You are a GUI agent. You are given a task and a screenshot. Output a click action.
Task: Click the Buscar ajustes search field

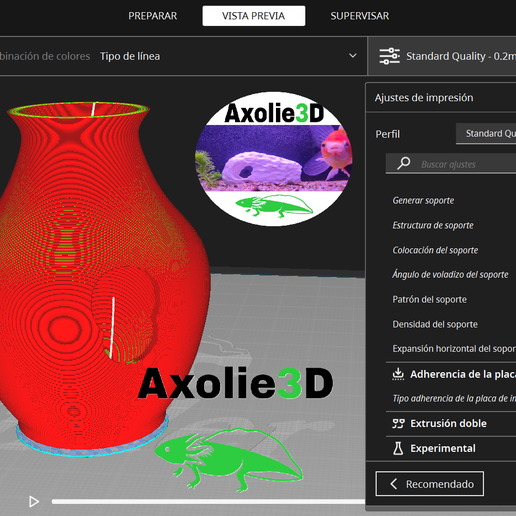451,164
